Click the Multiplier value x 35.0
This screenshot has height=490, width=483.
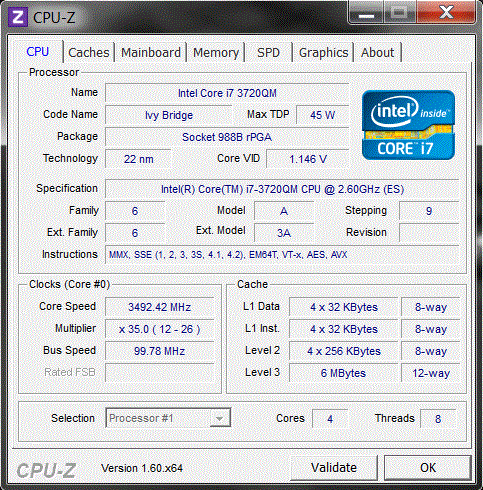pos(160,329)
